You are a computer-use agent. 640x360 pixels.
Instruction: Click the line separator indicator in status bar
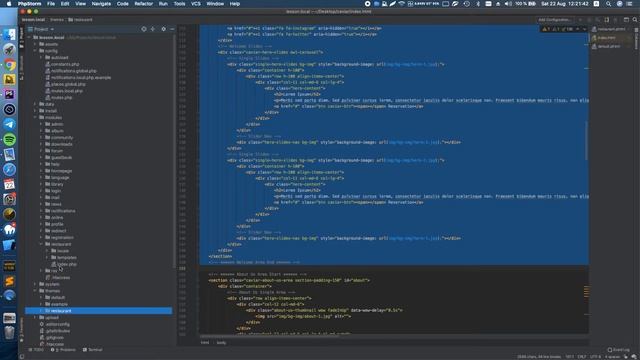[582, 357]
